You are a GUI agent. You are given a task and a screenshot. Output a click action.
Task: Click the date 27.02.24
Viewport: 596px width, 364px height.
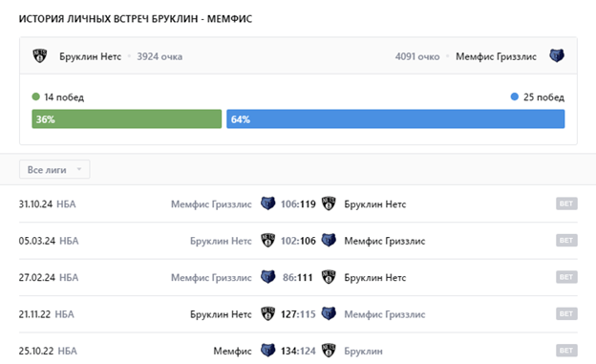pyautogui.click(x=37, y=278)
